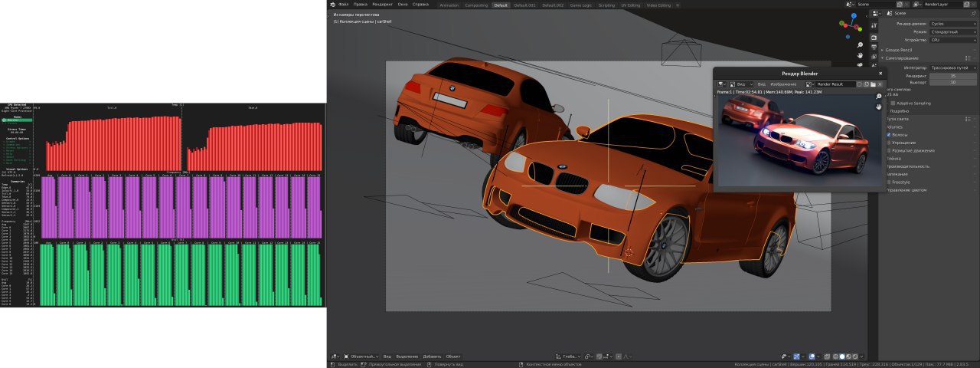Select rendered shading mode
Screen dimensions: 980x368
(855, 356)
